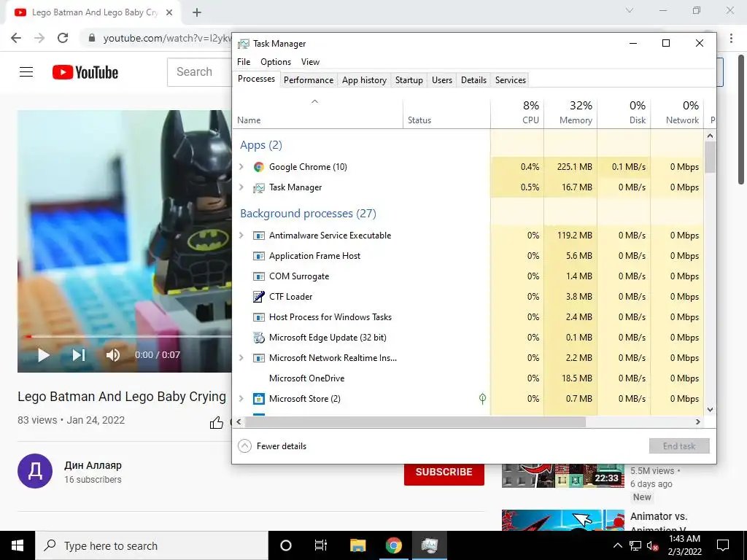747x560 pixels.
Task: Click the green leaf suspended status icon
Action: tap(482, 399)
